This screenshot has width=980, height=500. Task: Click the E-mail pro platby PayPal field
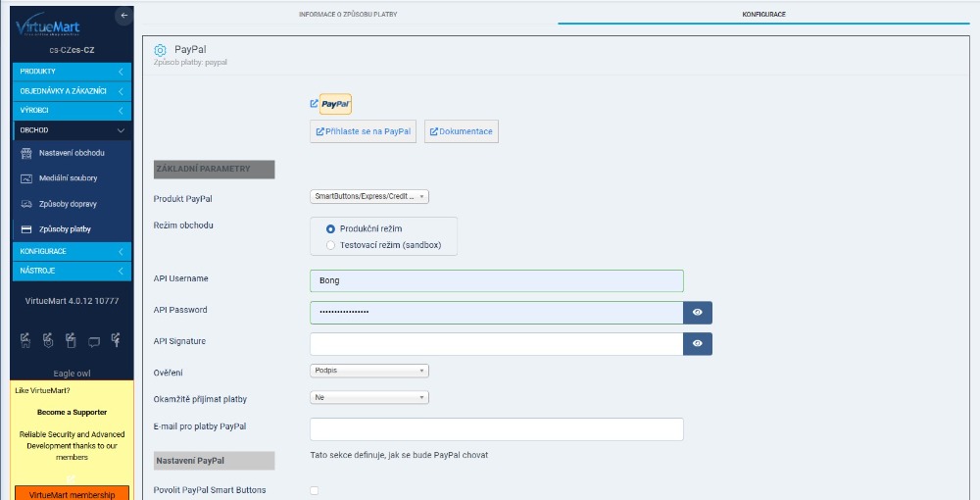pos(496,429)
